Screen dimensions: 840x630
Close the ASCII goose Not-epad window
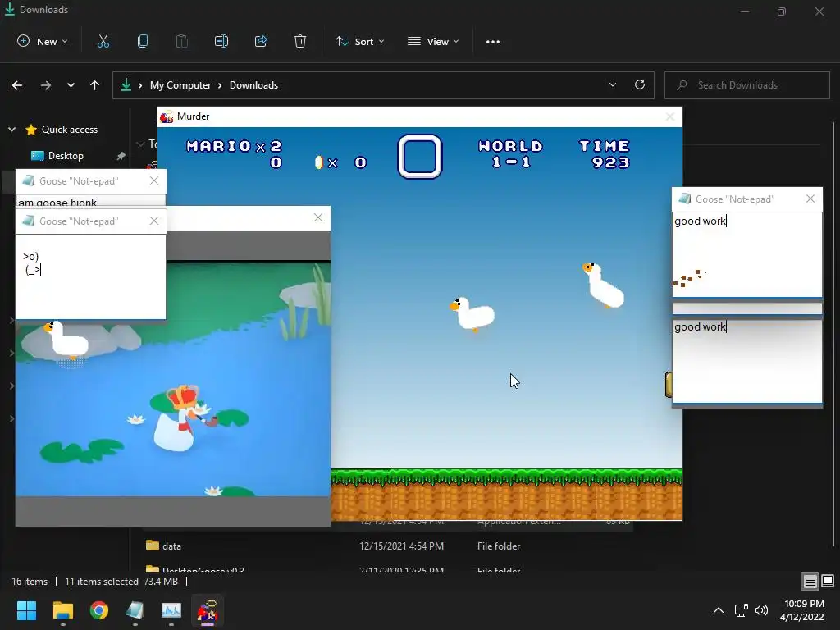[x=154, y=221]
